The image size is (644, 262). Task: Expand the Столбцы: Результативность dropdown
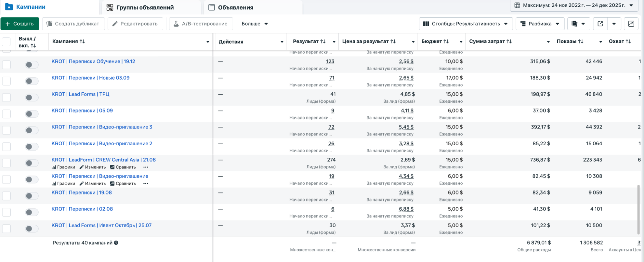coord(466,24)
